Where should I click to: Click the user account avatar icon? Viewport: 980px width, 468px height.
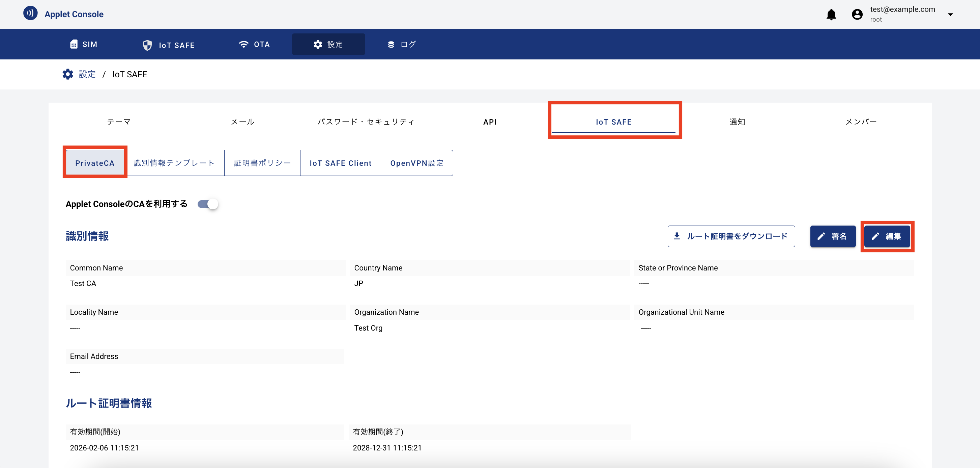857,15
